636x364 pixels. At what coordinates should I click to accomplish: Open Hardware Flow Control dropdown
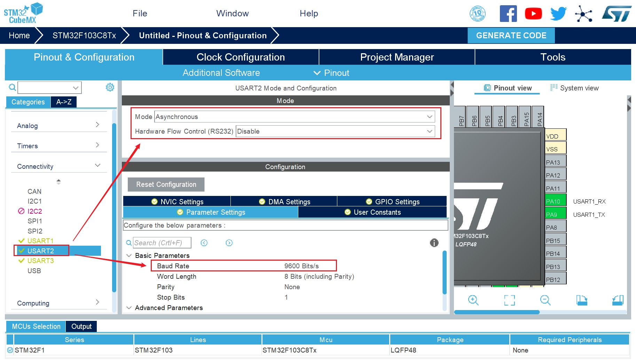click(336, 131)
